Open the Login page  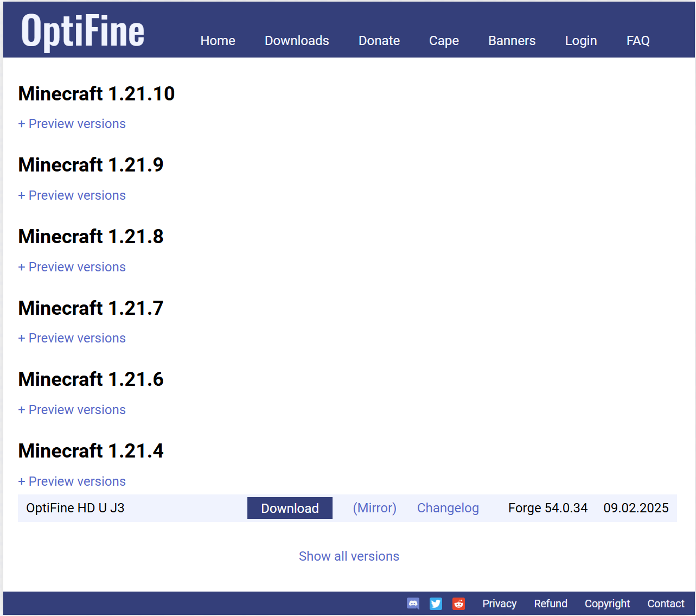coord(581,41)
